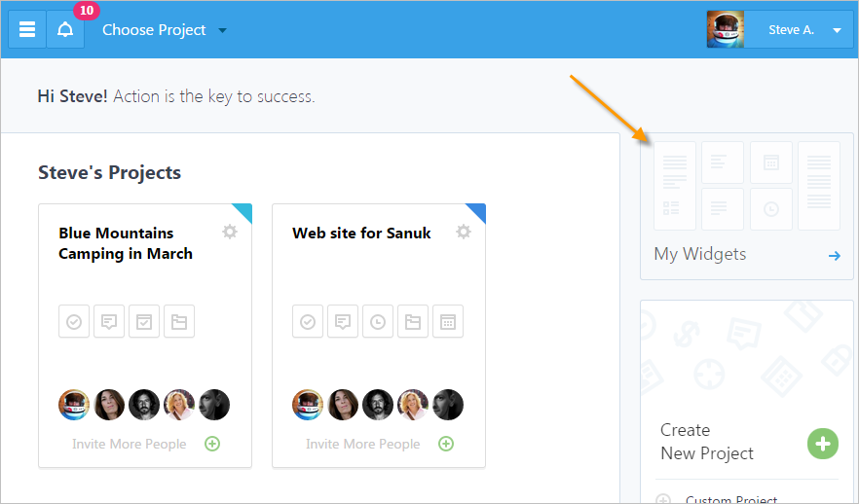
Task: Open settings gear on Blue Mountains project
Action: [x=230, y=232]
